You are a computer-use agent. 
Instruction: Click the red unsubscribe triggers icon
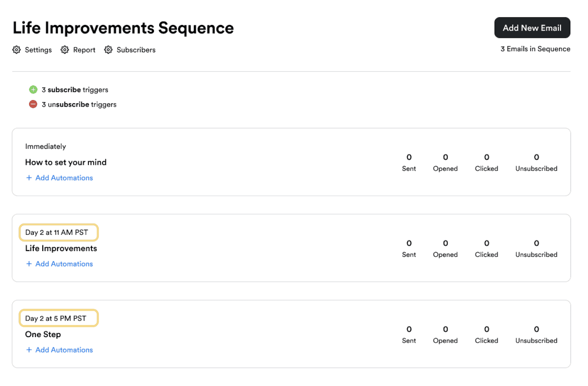pyautogui.click(x=33, y=104)
